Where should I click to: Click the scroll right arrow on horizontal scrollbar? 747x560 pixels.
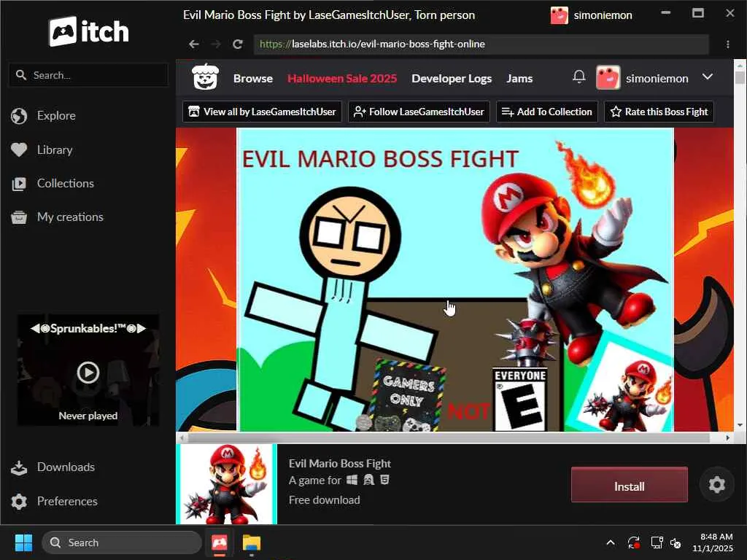click(x=727, y=437)
